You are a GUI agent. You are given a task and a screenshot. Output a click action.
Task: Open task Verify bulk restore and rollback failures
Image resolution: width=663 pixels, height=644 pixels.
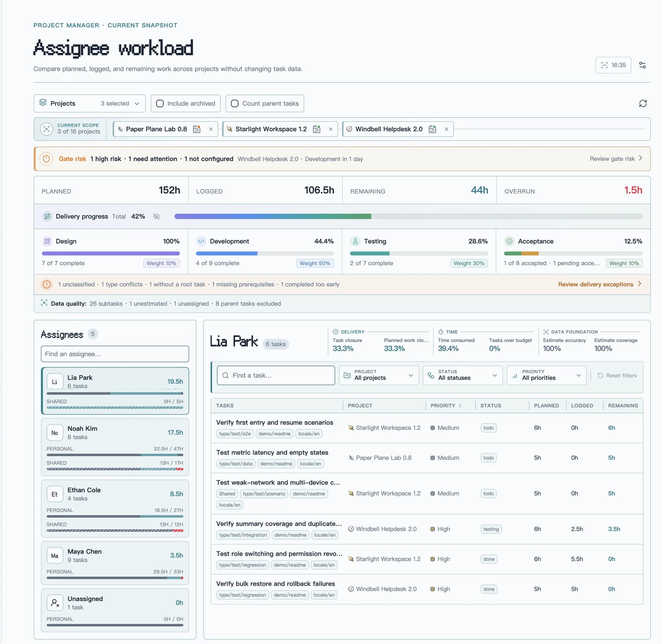pyautogui.click(x=275, y=583)
